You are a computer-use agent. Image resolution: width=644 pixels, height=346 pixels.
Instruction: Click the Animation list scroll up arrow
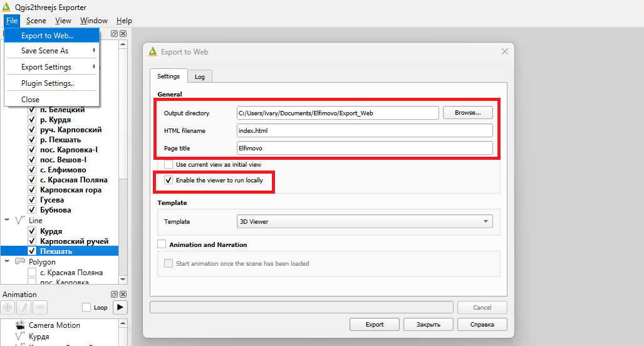coord(123,324)
